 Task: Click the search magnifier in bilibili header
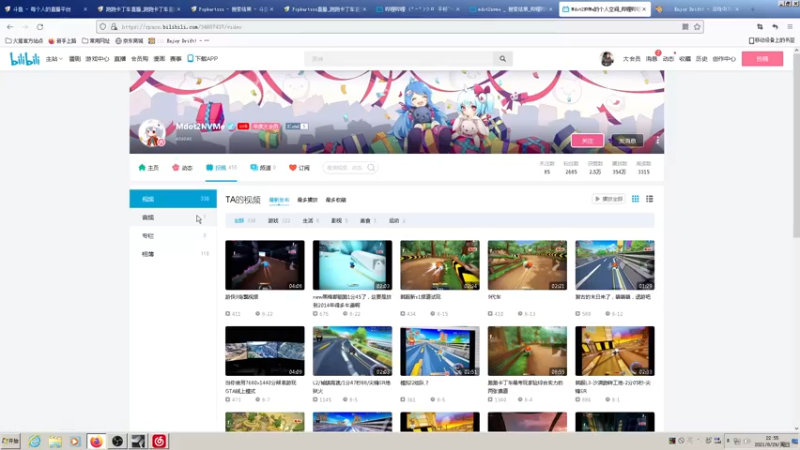503,59
